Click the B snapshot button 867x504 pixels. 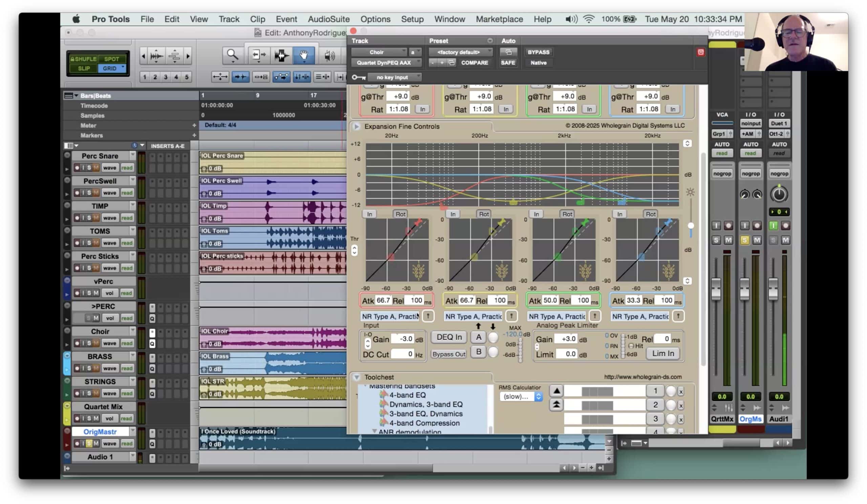[479, 352]
